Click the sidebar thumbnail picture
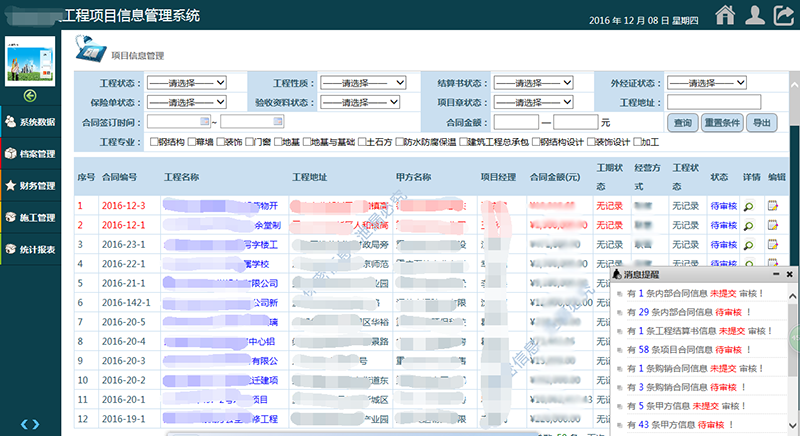Image resolution: width=800 pixels, height=436 pixels. pos(30,61)
